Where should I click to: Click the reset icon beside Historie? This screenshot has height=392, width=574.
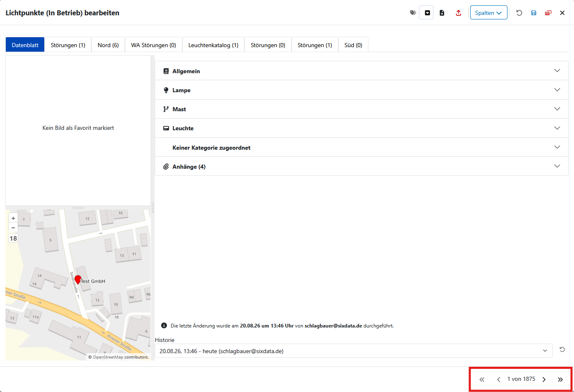point(562,349)
